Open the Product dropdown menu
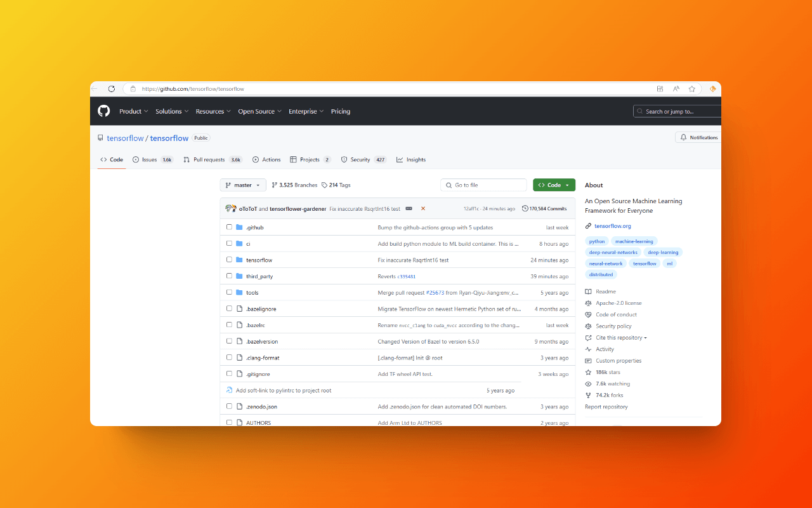812x508 pixels. (134, 111)
